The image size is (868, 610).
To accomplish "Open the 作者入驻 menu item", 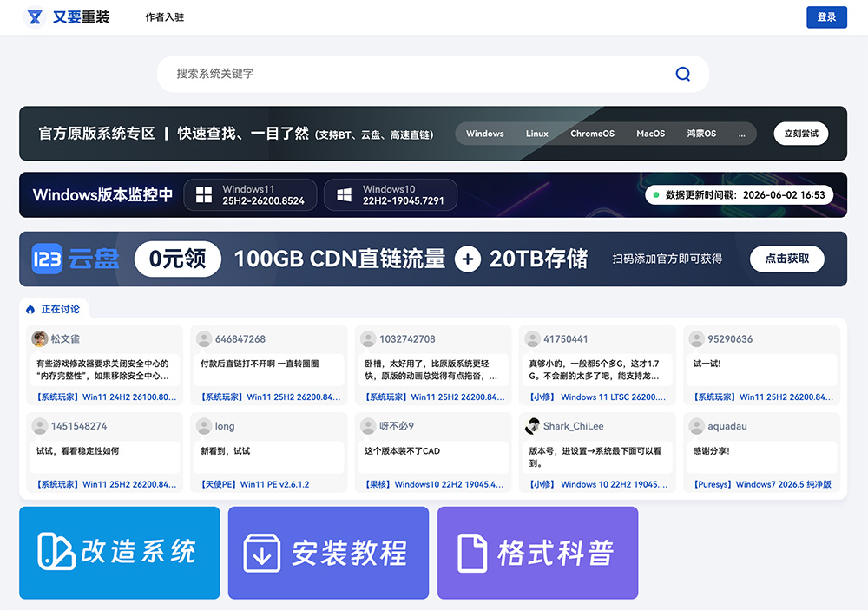I will (x=164, y=17).
